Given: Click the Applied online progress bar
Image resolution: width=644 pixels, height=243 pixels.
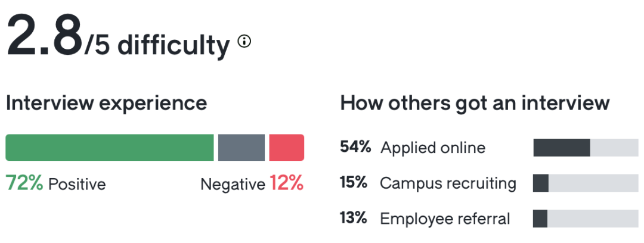Looking at the screenshot, I should (586, 148).
